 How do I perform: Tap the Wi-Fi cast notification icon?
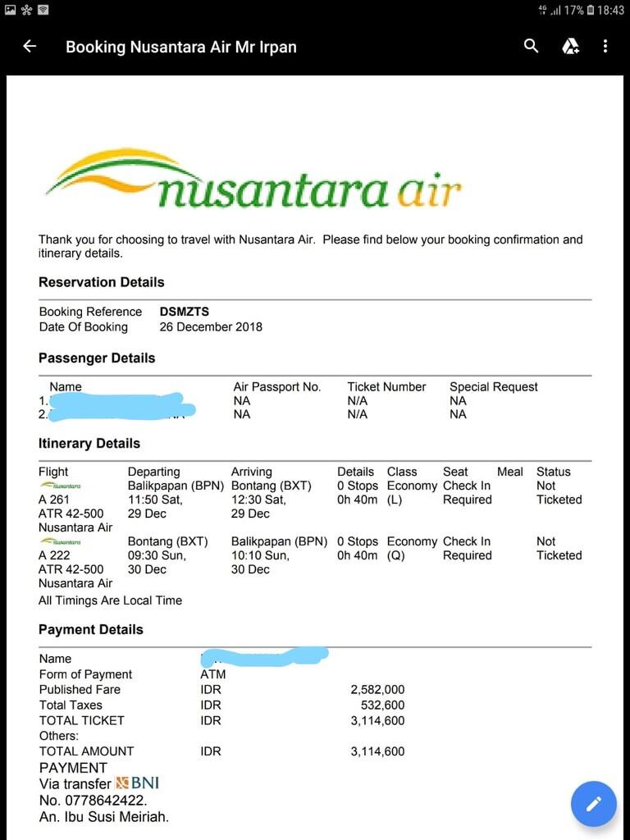tap(43, 10)
